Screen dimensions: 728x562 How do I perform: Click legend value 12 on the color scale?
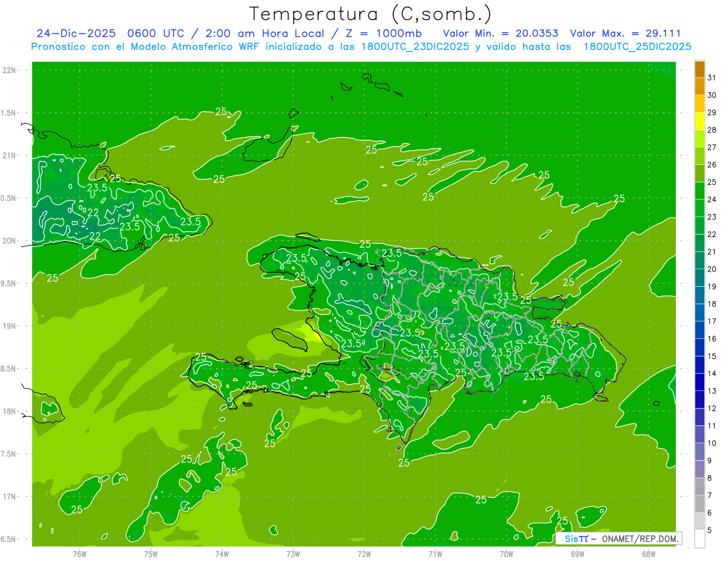712,408
